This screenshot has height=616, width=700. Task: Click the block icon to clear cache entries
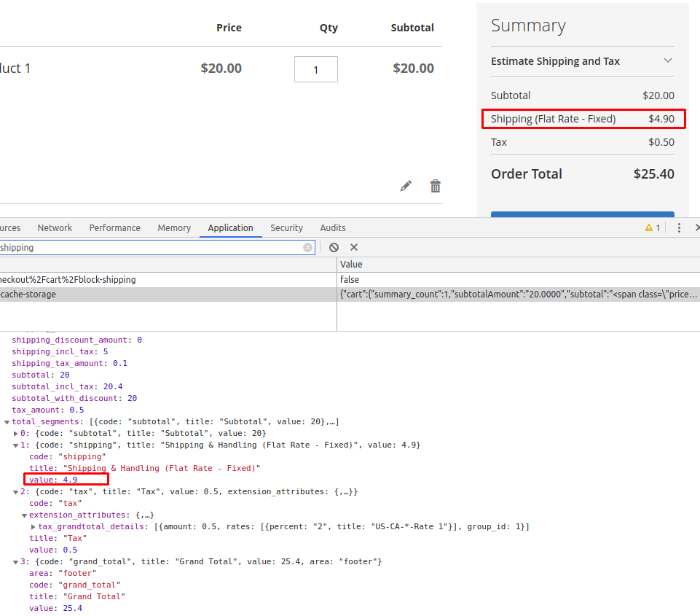(x=334, y=247)
